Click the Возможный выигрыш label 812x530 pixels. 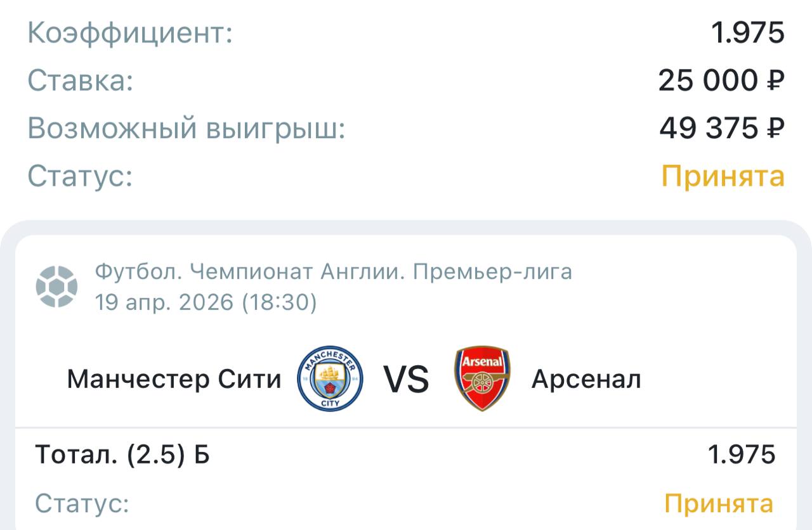pos(186,129)
